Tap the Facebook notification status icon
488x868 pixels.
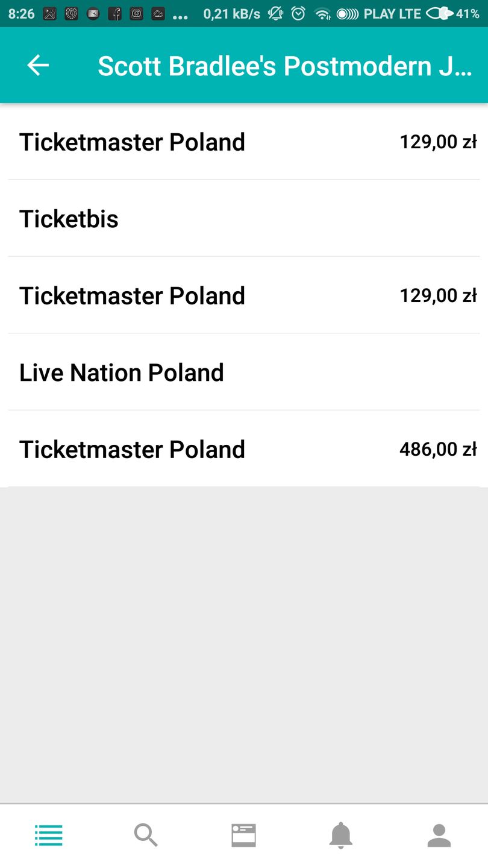coord(114,14)
